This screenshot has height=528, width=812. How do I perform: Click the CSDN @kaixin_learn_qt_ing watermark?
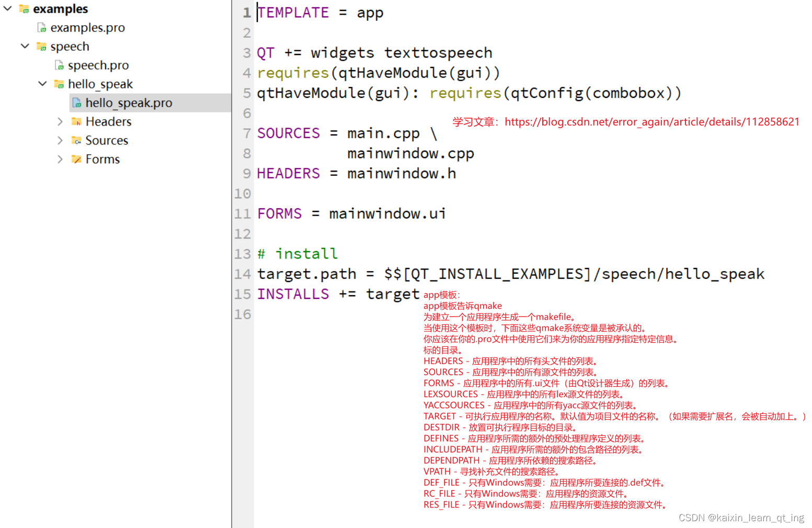pos(741,518)
